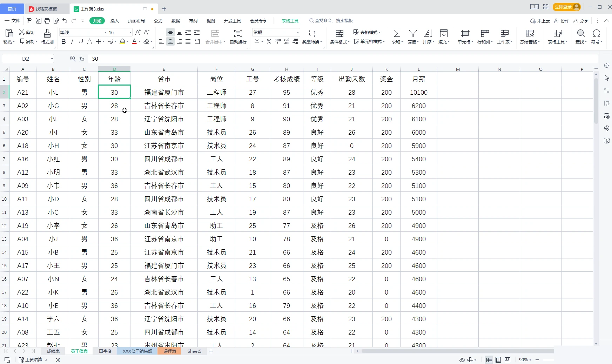Image resolution: width=612 pixels, height=364 pixels.
Task: Switch to the Insert (插入) tab
Action: click(x=115, y=21)
